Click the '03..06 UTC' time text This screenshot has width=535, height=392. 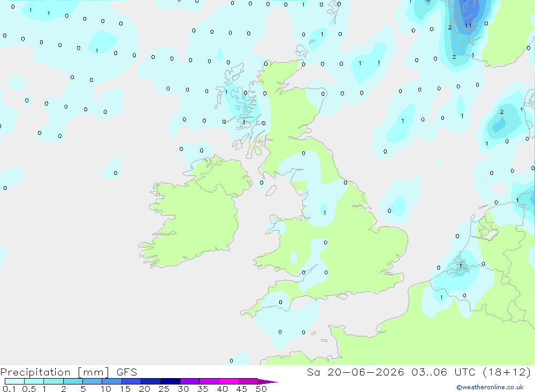[x=444, y=372]
